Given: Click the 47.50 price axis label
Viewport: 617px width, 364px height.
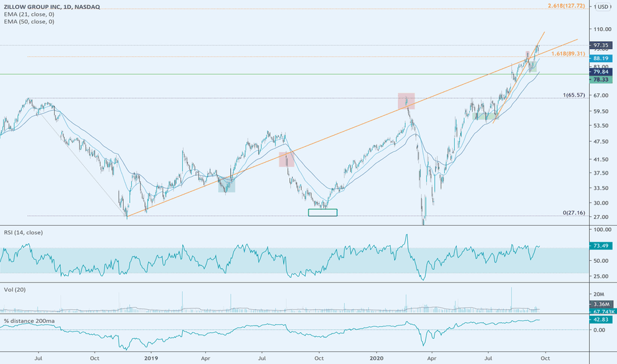Looking at the screenshot, I should pyautogui.click(x=602, y=142).
